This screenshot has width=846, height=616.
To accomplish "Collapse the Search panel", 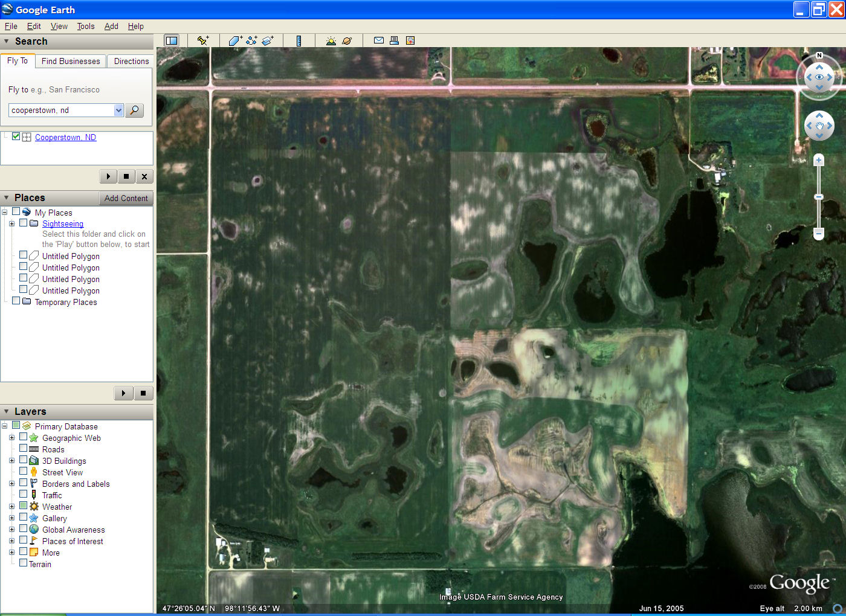I will coord(7,41).
